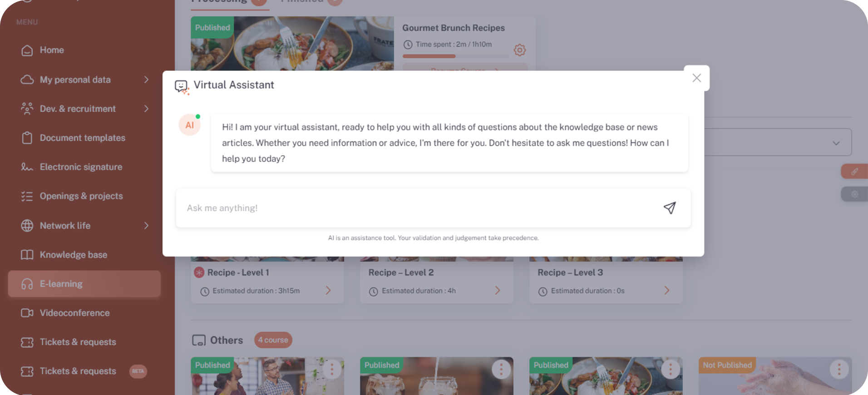Click the Home icon in sidebar
Screen dimensions: 868x395
click(x=27, y=50)
